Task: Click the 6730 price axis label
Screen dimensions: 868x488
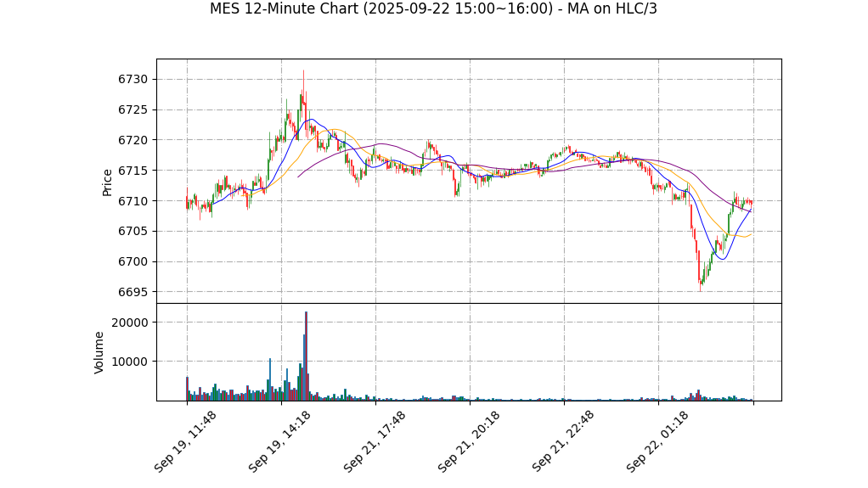Action: click(x=132, y=80)
